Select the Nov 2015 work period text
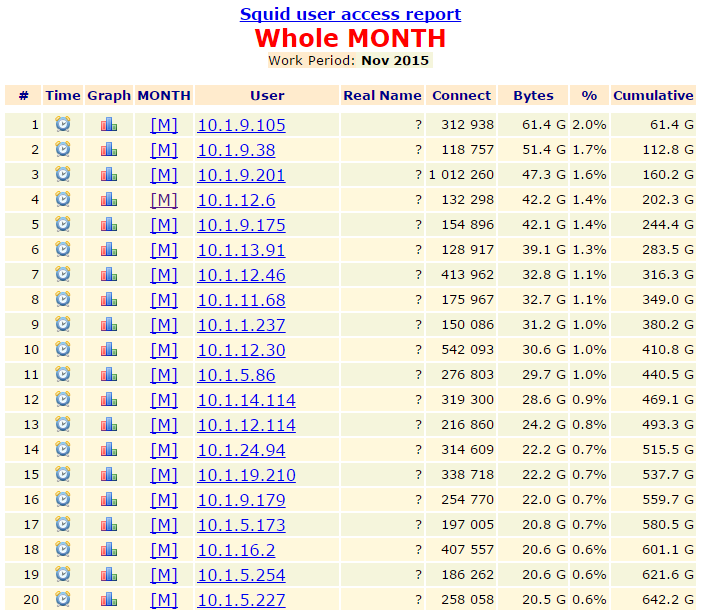 tap(395, 60)
